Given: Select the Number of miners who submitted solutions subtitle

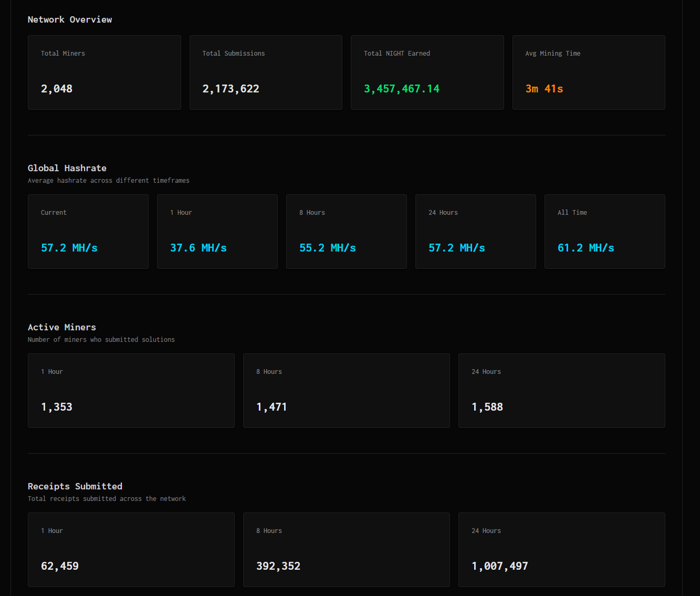Looking at the screenshot, I should (101, 339).
